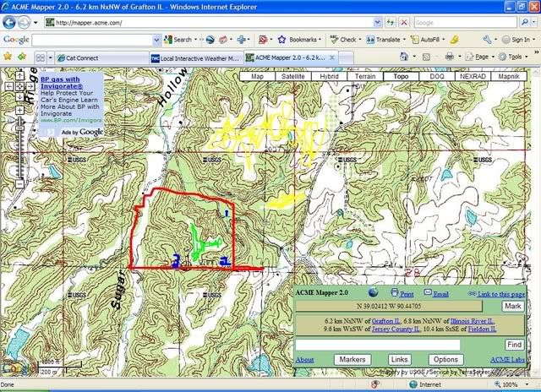Pan the map down arrow
The height and width of the screenshot is (392, 541).
19,97
